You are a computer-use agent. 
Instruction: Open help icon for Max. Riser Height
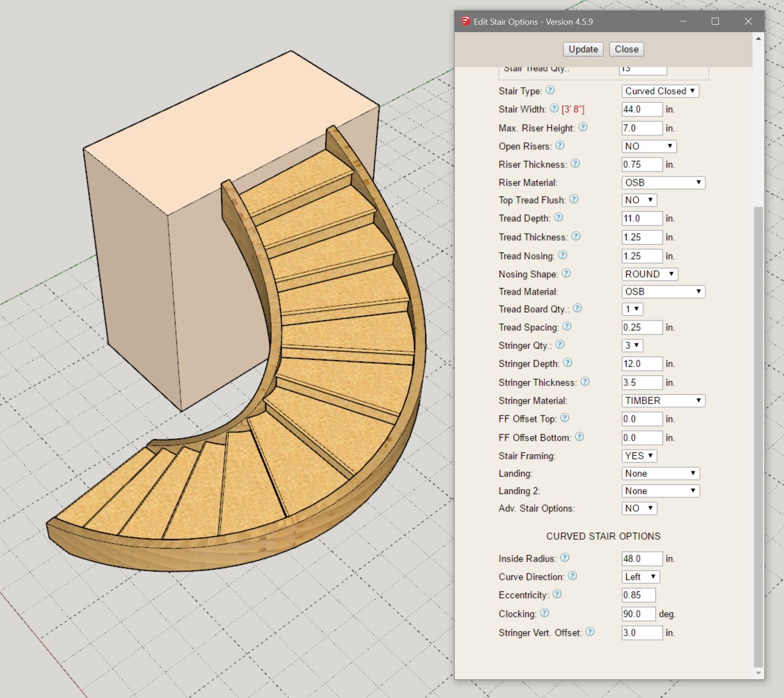pyautogui.click(x=583, y=127)
